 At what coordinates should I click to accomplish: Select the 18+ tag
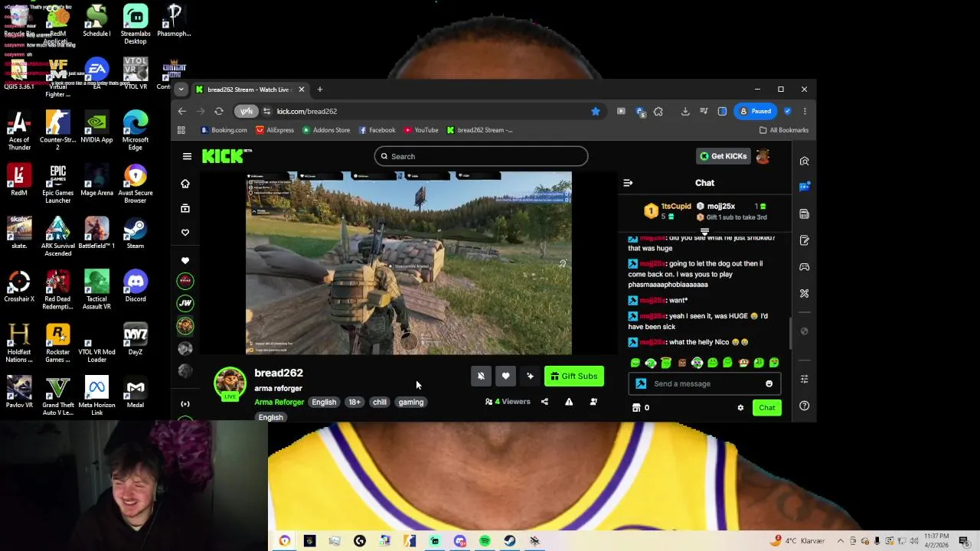coord(354,403)
